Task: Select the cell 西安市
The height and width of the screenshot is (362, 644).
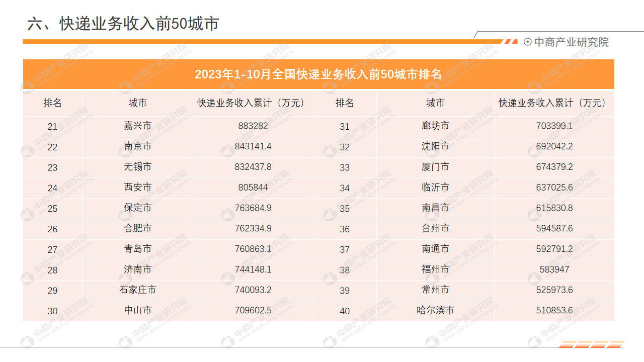Action: (x=138, y=187)
